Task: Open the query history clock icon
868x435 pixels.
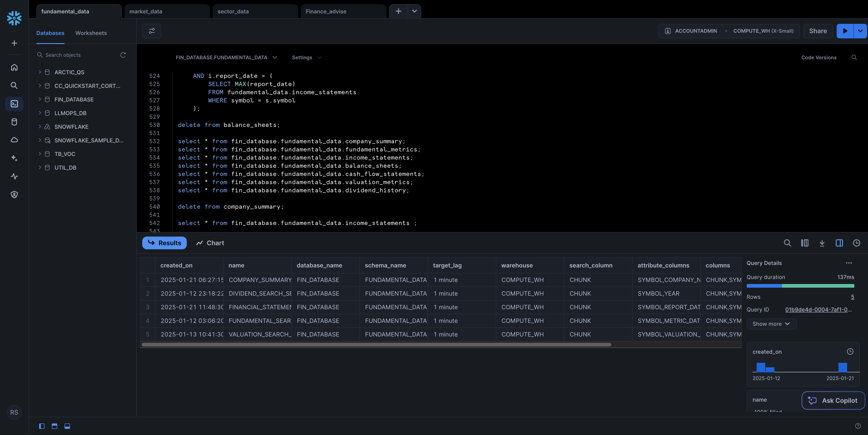Action: (x=856, y=243)
